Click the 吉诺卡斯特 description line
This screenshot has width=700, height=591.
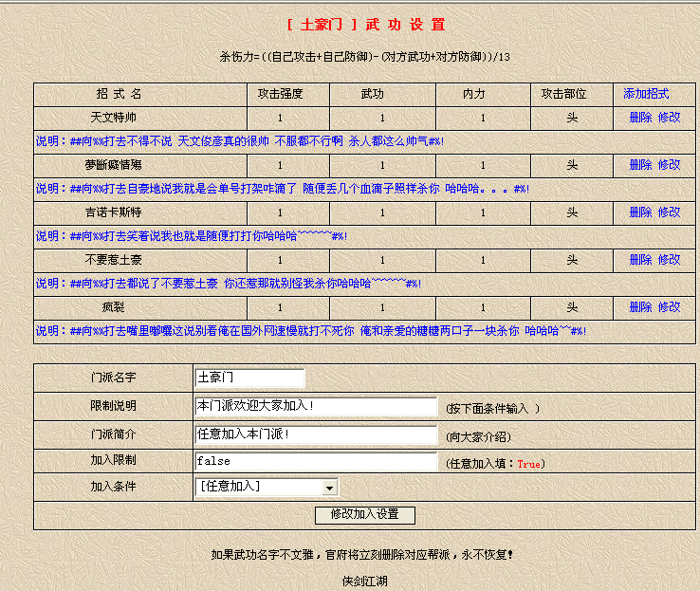[x=191, y=236]
